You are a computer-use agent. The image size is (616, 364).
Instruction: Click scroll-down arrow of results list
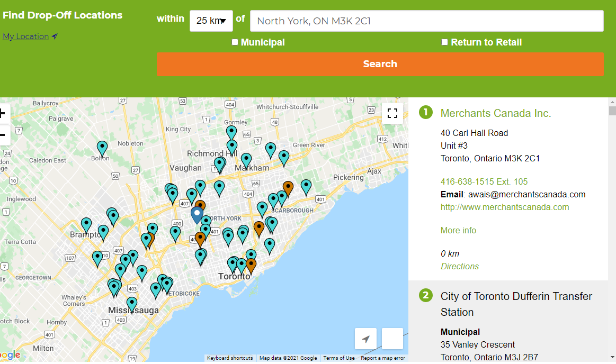point(612,357)
